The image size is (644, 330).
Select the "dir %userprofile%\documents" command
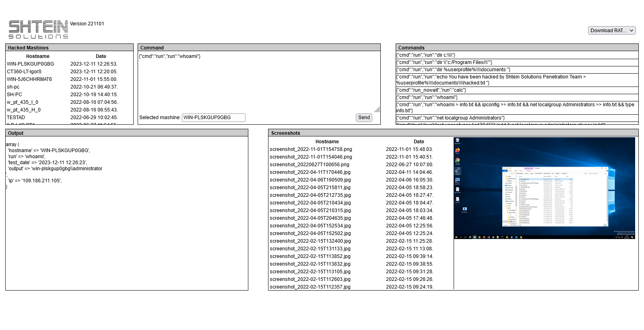tap(453, 70)
